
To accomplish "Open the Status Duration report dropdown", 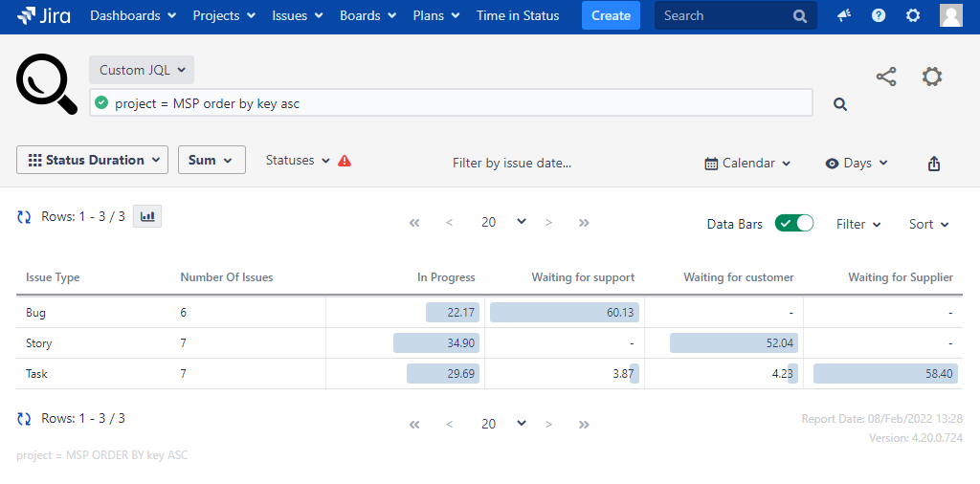I will click(x=92, y=160).
